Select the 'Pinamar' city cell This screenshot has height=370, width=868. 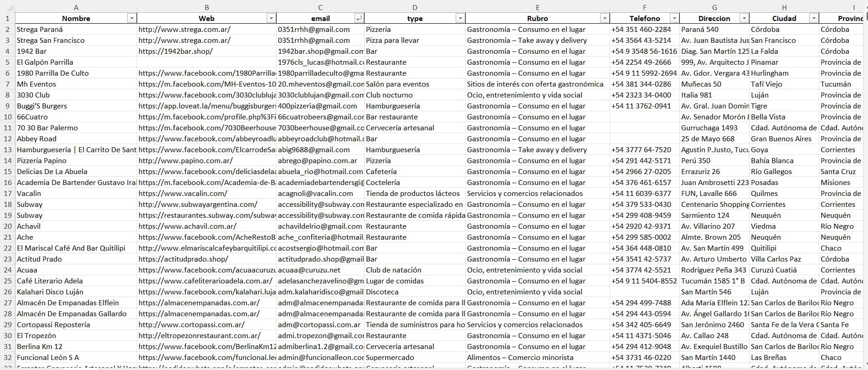(784, 62)
